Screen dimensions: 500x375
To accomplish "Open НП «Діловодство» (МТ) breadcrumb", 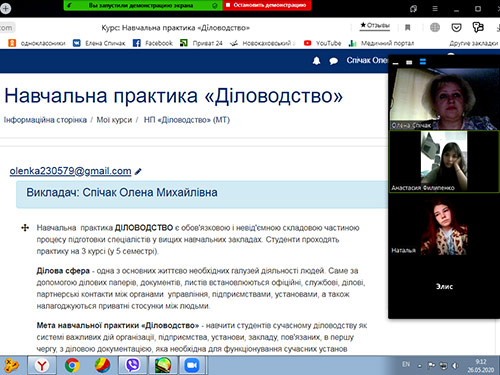I will pyautogui.click(x=187, y=120).
